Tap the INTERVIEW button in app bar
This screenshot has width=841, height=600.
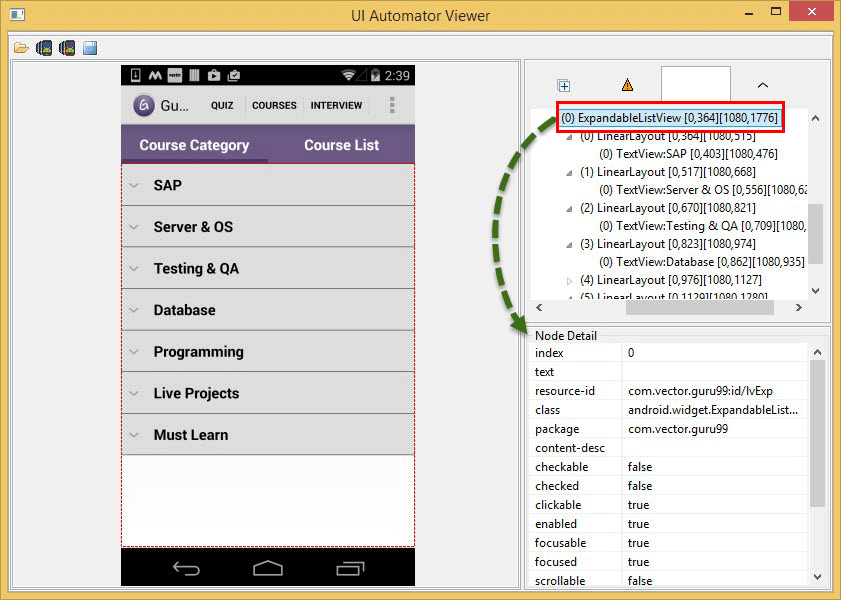[x=336, y=105]
